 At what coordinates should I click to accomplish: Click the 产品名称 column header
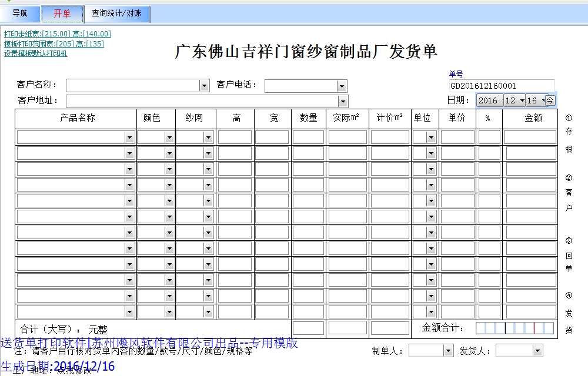pos(77,118)
